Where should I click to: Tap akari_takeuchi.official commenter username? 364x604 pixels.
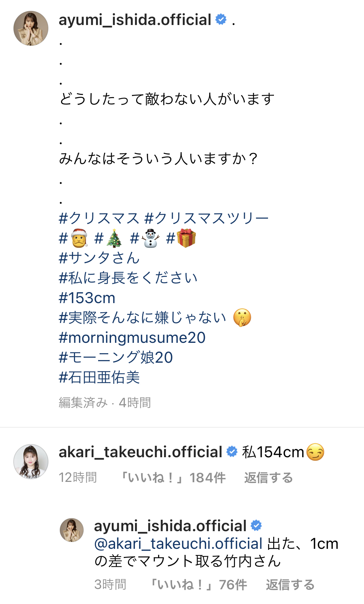point(140,452)
